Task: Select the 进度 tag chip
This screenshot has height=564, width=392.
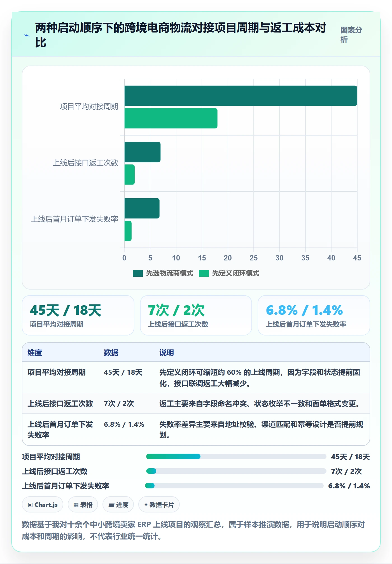Action: point(118,505)
